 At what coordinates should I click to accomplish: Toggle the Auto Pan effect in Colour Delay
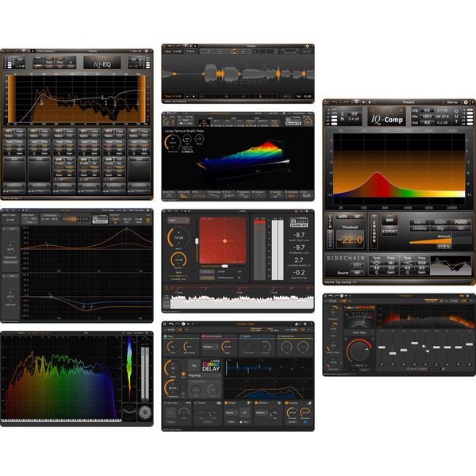click(166, 403)
